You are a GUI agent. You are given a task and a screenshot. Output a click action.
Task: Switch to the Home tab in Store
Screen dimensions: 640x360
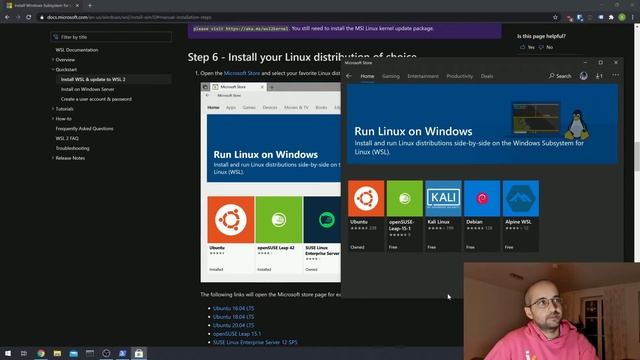(x=367, y=76)
